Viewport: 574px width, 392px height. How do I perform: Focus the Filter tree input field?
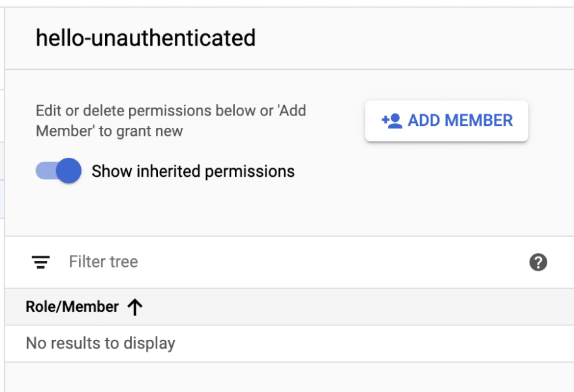point(293,262)
